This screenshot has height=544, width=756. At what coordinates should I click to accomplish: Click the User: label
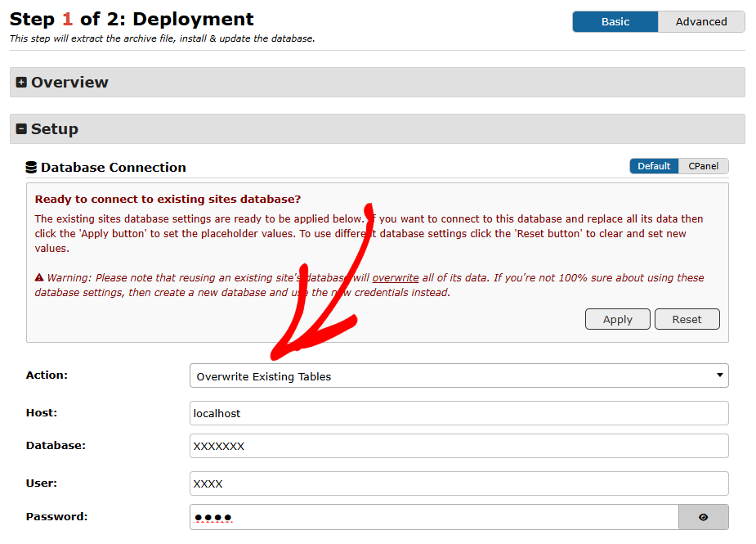tap(42, 483)
